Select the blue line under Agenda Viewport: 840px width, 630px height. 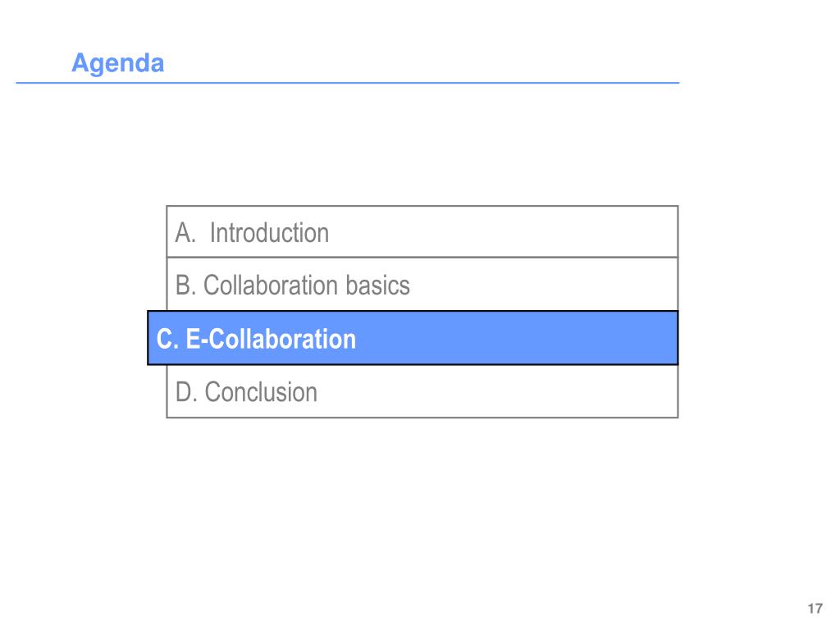pyautogui.click(x=348, y=83)
